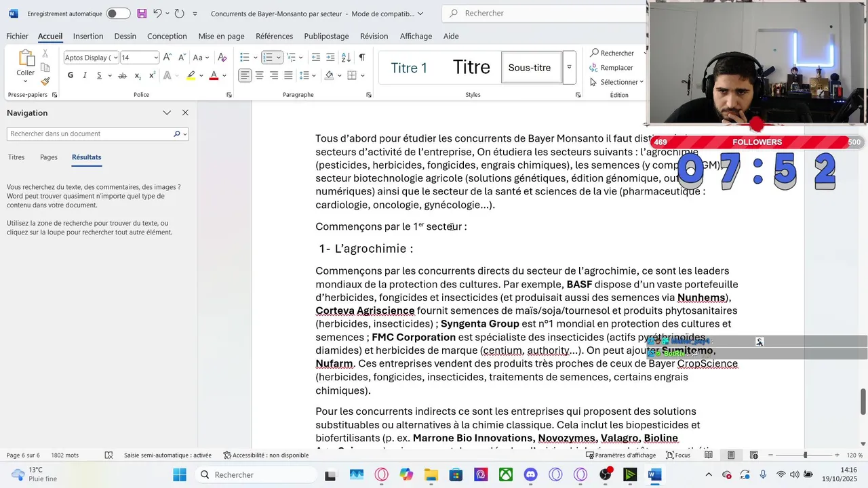The image size is (868, 488).
Task: Apply the Titre 1 style
Action: coord(409,68)
